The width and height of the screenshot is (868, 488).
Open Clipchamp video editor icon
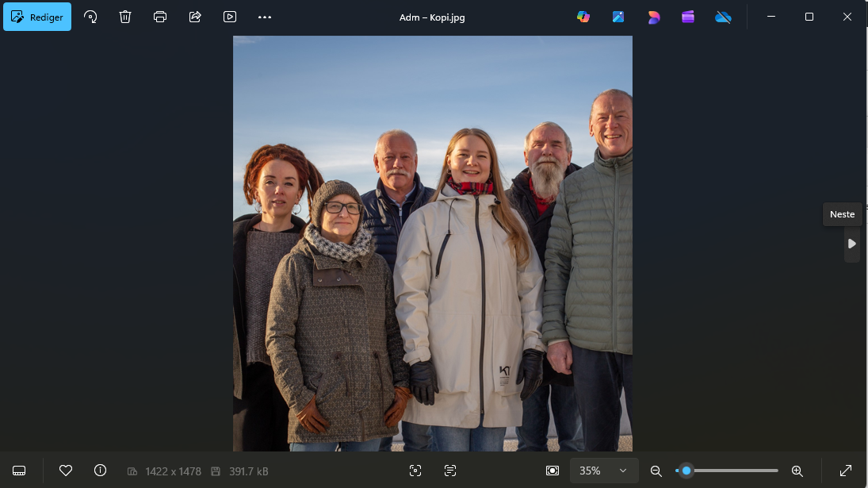point(688,17)
